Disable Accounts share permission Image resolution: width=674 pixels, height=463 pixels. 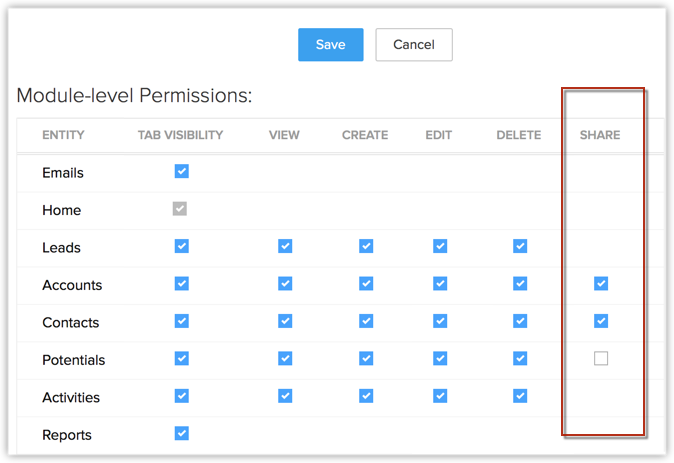(x=601, y=284)
